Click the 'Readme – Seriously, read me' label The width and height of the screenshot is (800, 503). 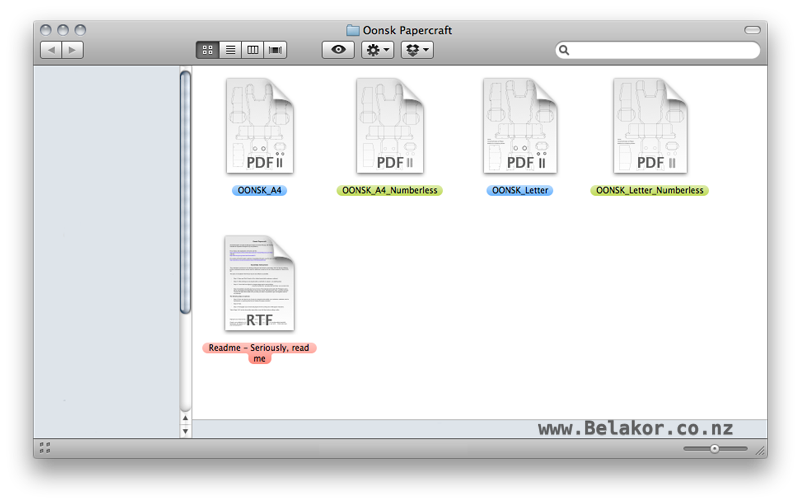pyautogui.click(x=259, y=353)
